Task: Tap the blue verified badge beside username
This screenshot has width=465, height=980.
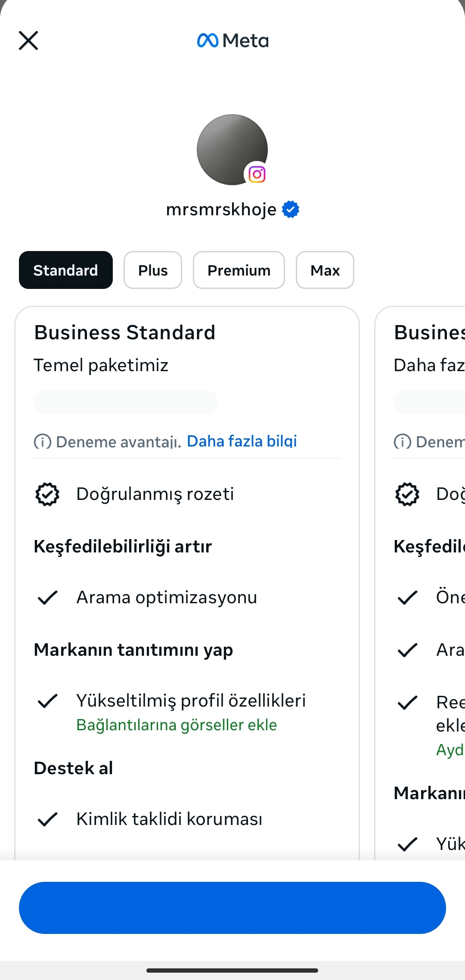Action: coord(291,209)
